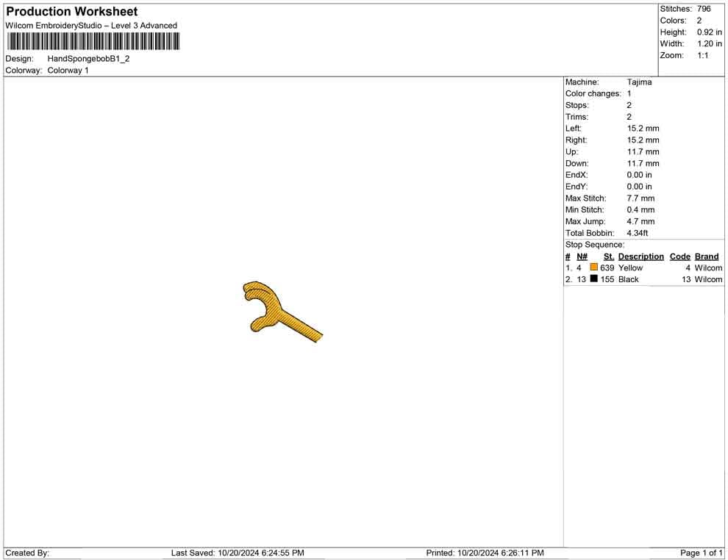The height and width of the screenshot is (560, 728).
Task: Click the Colorway 1 value
Action: click(68, 71)
